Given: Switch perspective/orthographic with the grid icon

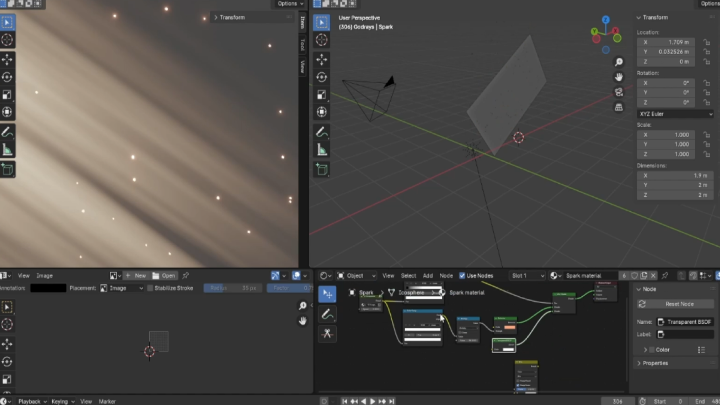Looking at the screenshot, I should pyautogui.click(x=619, y=107).
